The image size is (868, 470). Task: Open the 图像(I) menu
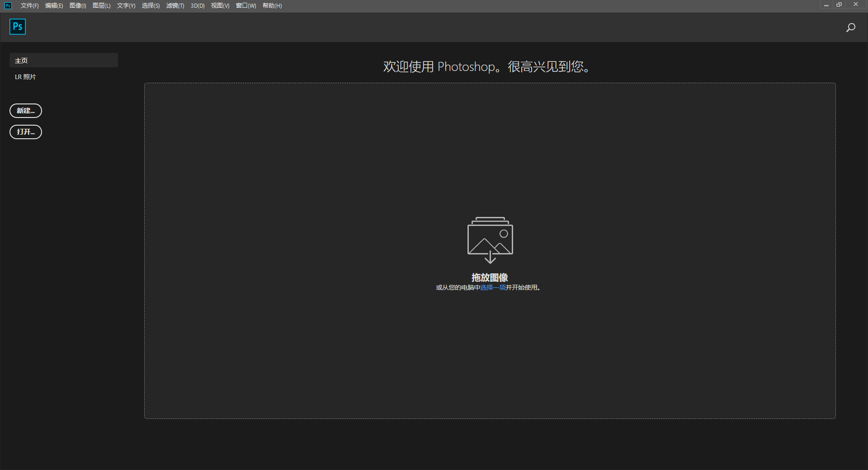tap(77, 5)
